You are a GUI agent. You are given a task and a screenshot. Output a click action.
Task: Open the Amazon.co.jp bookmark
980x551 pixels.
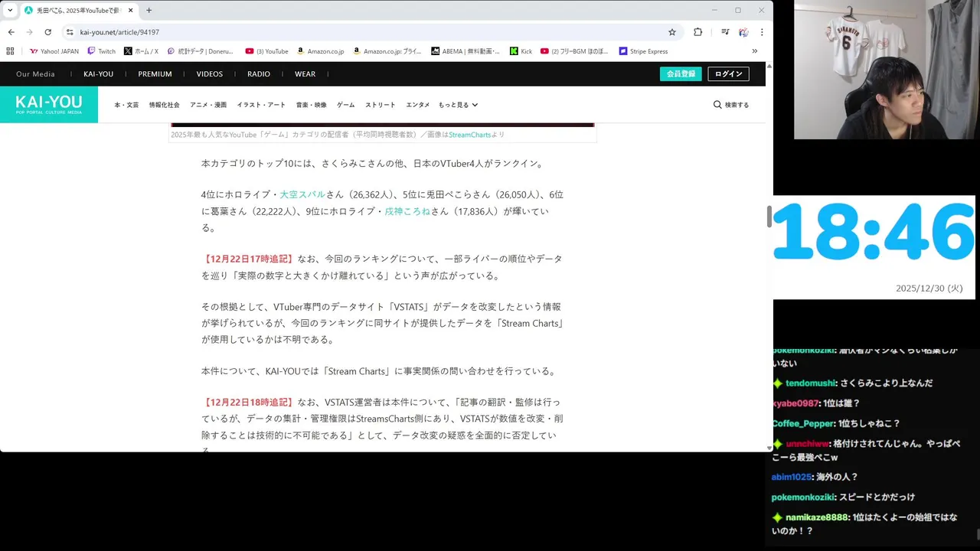click(x=321, y=51)
